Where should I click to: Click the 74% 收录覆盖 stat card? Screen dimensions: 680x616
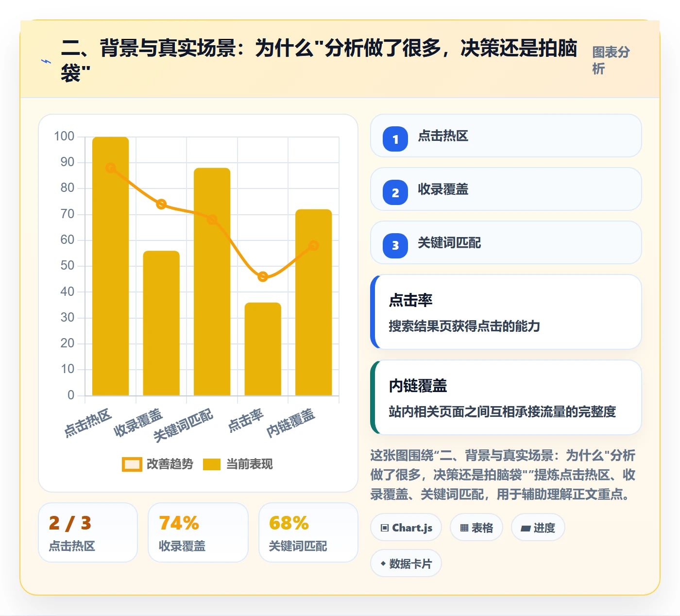coord(198,532)
